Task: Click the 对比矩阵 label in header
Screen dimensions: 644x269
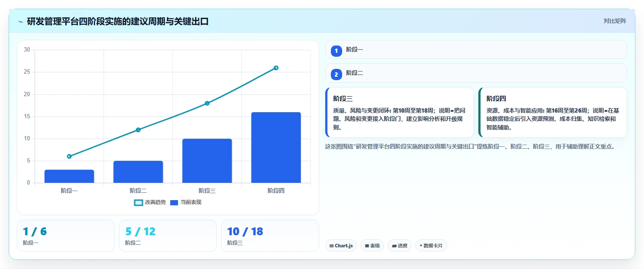Action: [615, 21]
